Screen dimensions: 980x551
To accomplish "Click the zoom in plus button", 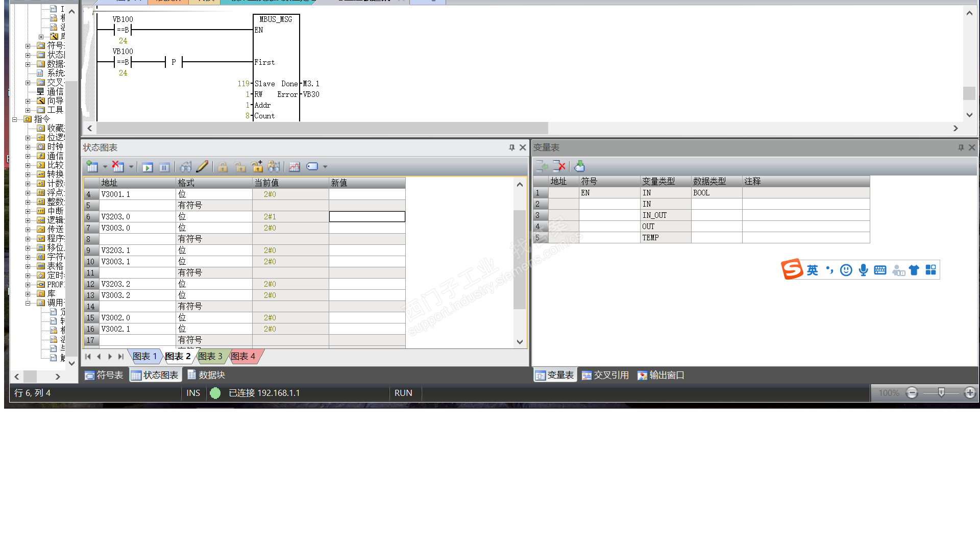I will pyautogui.click(x=970, y=393).
